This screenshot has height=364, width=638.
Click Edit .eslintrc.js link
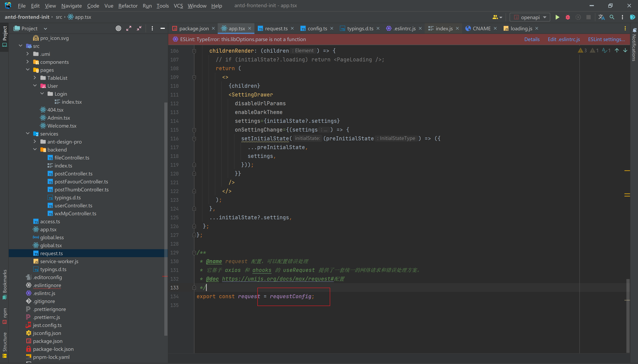click(x=564, y=39)
